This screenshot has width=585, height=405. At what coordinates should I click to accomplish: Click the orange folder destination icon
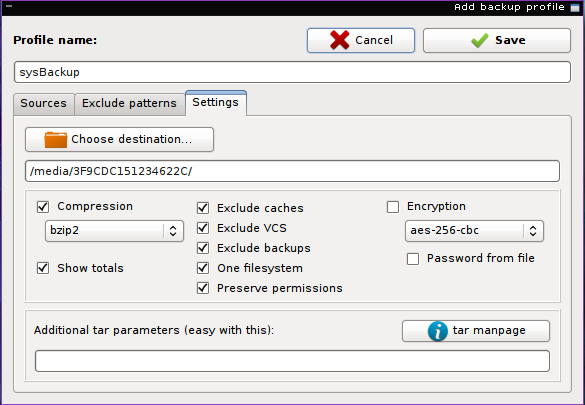click(x=56, y=139)
